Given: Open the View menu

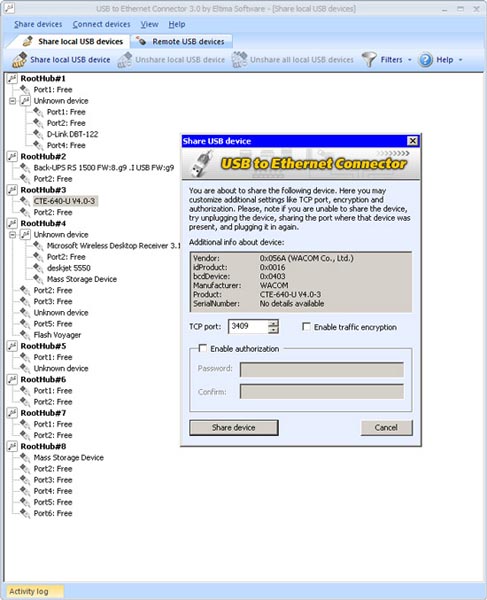Looking at the screenshot, I should pos(149,24).
